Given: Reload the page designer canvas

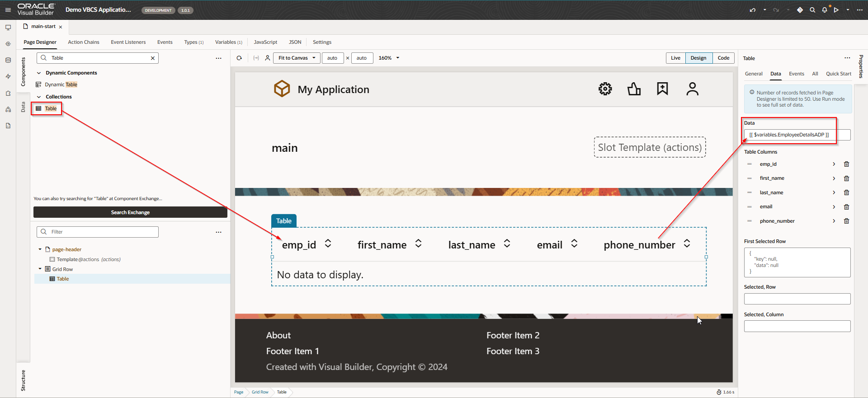Looking at the screenshot, I should point(239,58).
